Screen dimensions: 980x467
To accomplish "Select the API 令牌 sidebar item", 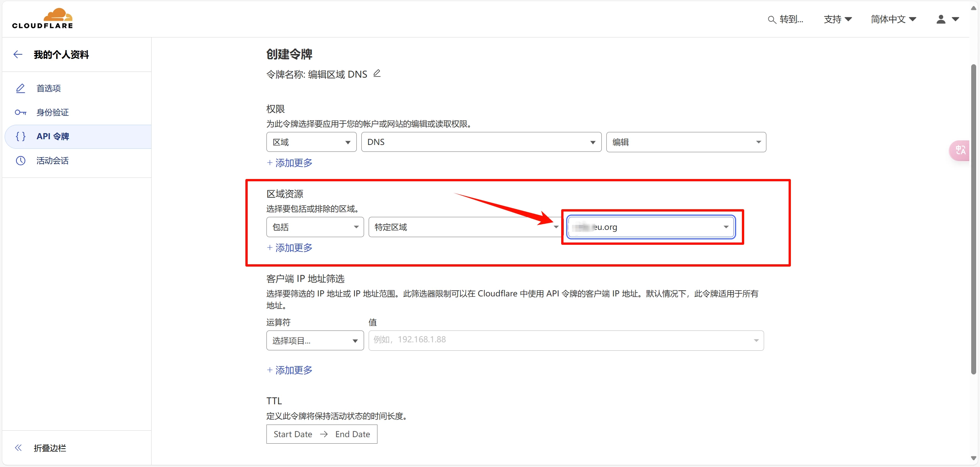I will click(x=52, y=137).
